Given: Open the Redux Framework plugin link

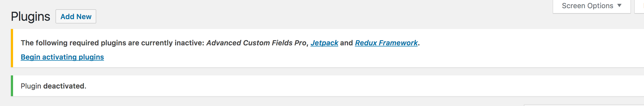Looking at the screenshot, I should [386, 43].
